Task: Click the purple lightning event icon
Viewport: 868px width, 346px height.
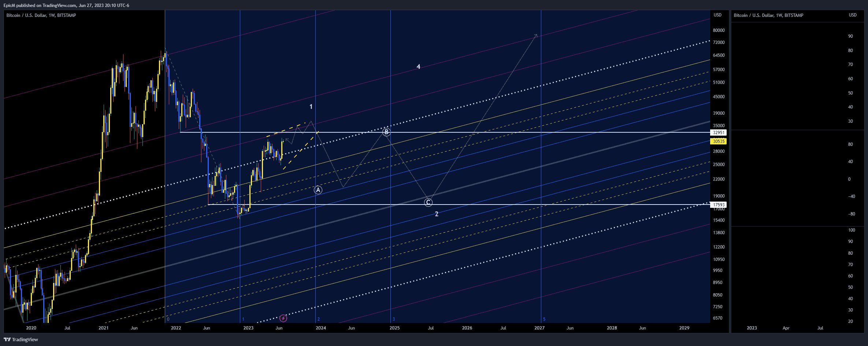Action: 283,319
